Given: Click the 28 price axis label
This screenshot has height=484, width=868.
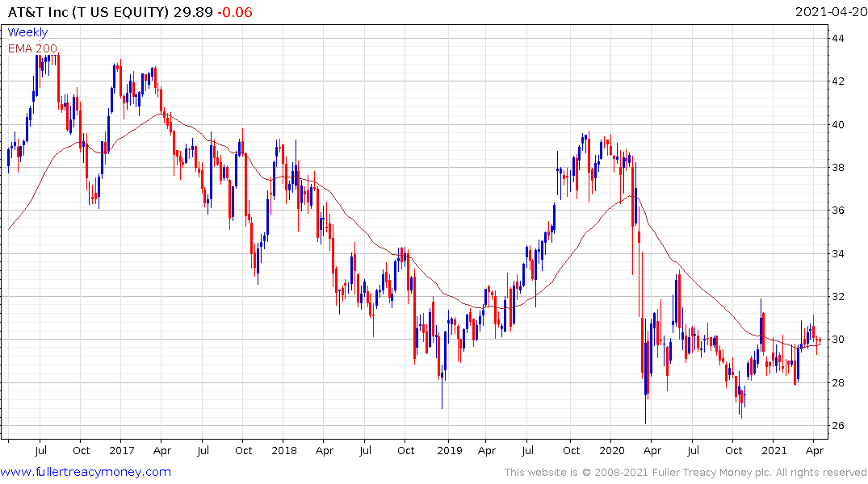Looking at the screenshot, I should [837, 383].
